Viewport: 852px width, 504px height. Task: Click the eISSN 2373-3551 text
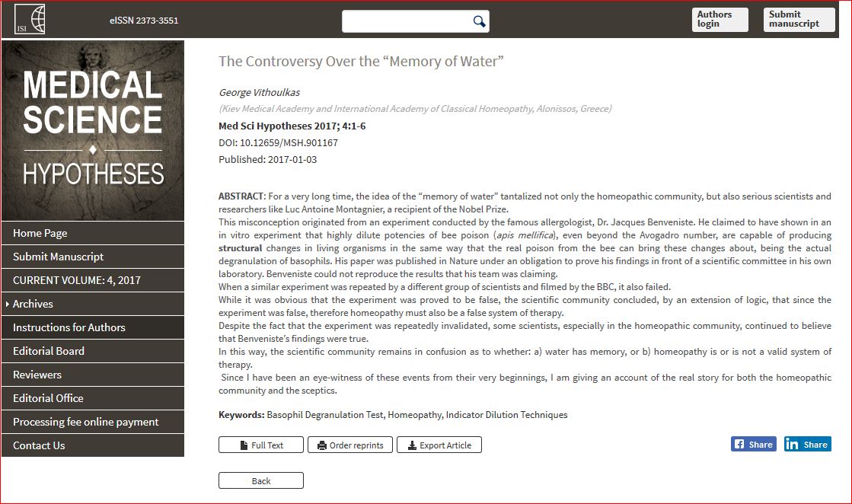pyautogui.click(x=144, y=21)
